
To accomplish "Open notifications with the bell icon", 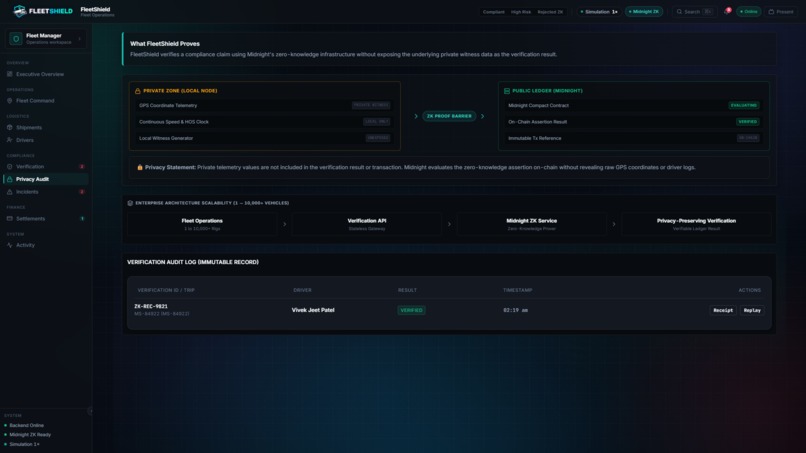I will point(727,11).
